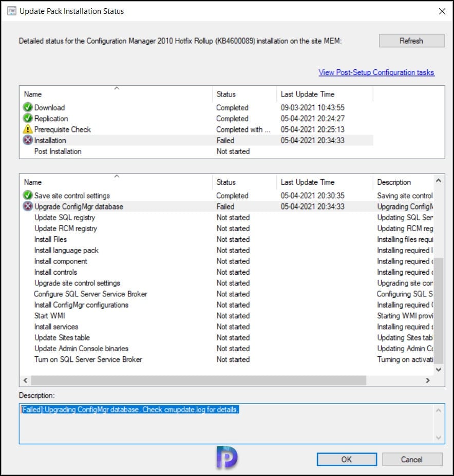454x476 pixels.
Task: Select the Install services row
Action: coord(227,327)
